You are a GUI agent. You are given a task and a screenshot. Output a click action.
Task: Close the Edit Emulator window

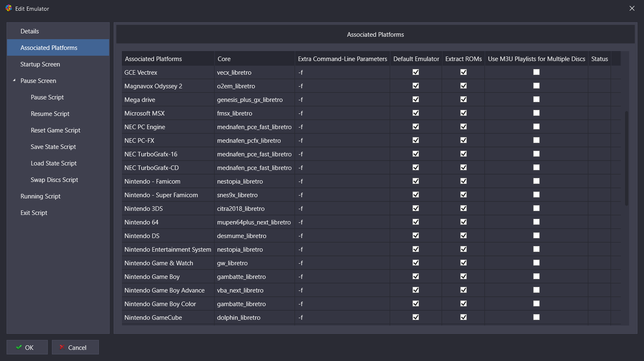[632, 8]
